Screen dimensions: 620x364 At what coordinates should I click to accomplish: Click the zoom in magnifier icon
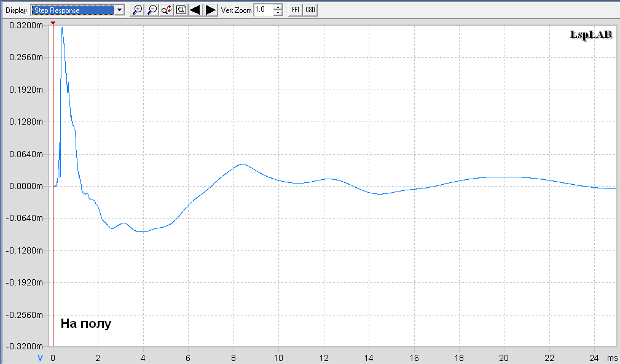point(137,10)
